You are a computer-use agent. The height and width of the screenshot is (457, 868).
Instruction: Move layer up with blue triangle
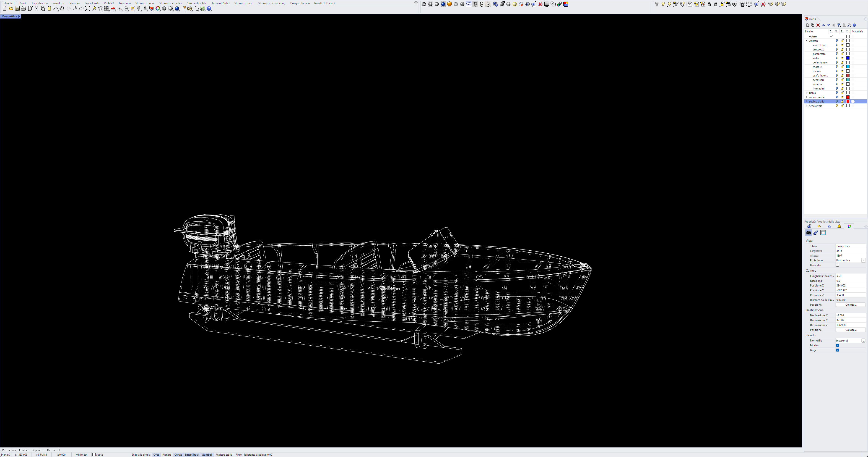[823, 25]
